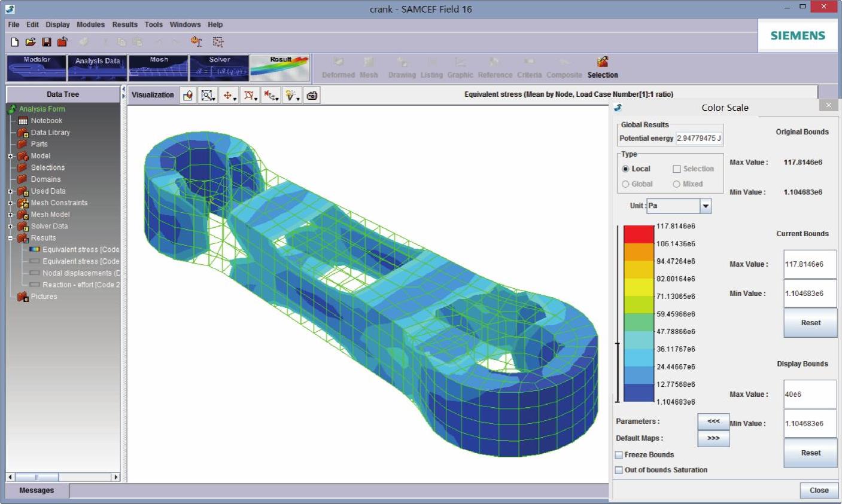Click the Open file folder icon
The height and width of the screenshot is (504, 842).
[x=31, y=42]
